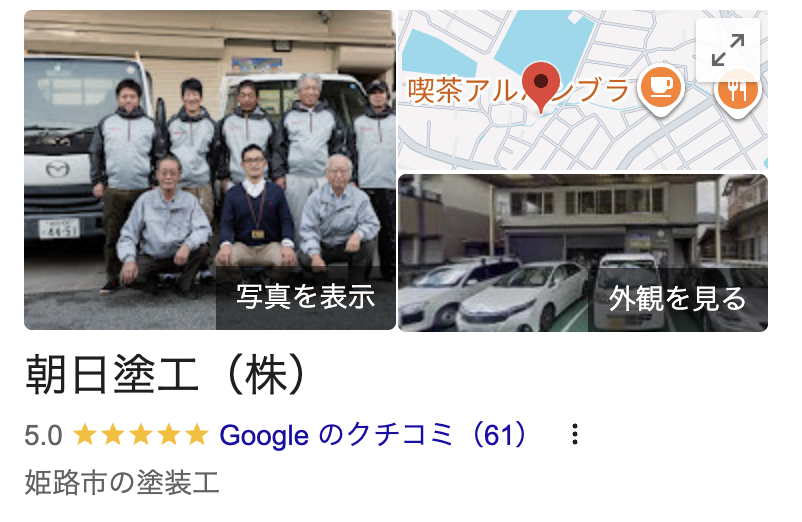Click the white sedan in exterior photo
This screenshot has width=802, height=522.
[522, 298]
